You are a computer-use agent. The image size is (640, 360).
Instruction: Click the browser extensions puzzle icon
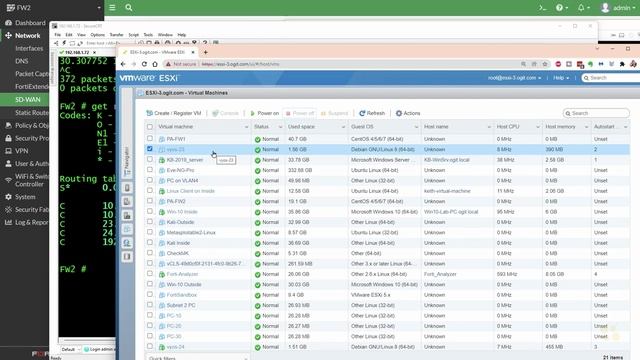[x=622, y=64]
